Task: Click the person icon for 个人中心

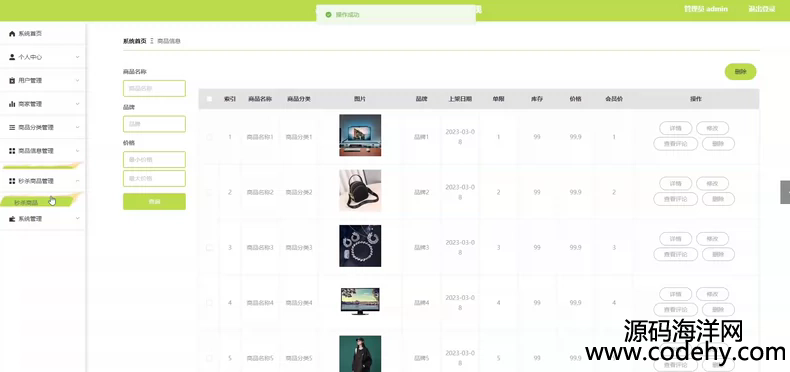Action: (x=12, y=57)
